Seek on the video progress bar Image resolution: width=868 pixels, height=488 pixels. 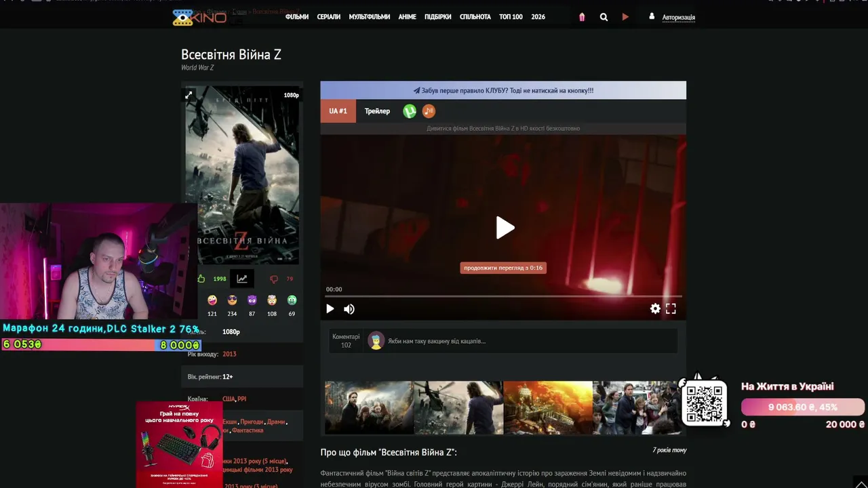[503, 296]
